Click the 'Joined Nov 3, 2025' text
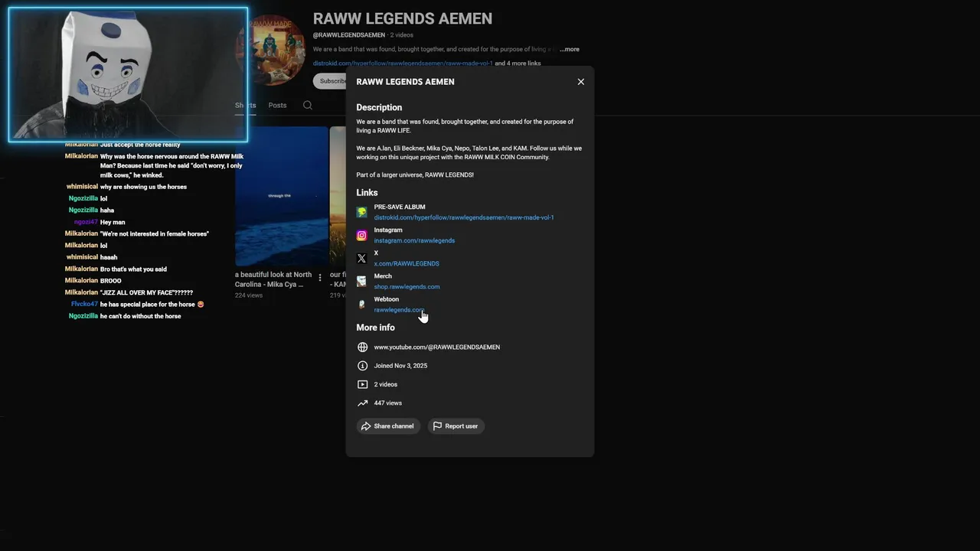Viewport: 980px width, 551px height. point(400,366)
